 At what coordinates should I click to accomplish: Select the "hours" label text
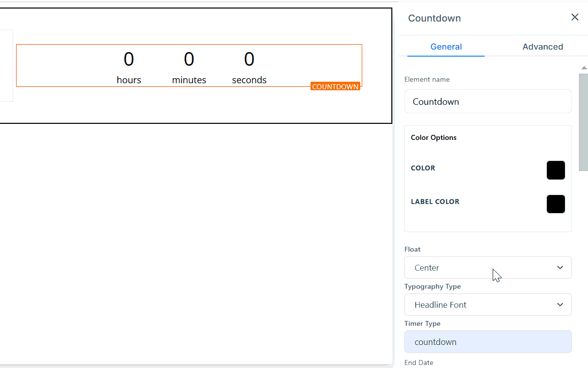pos(129,80)
